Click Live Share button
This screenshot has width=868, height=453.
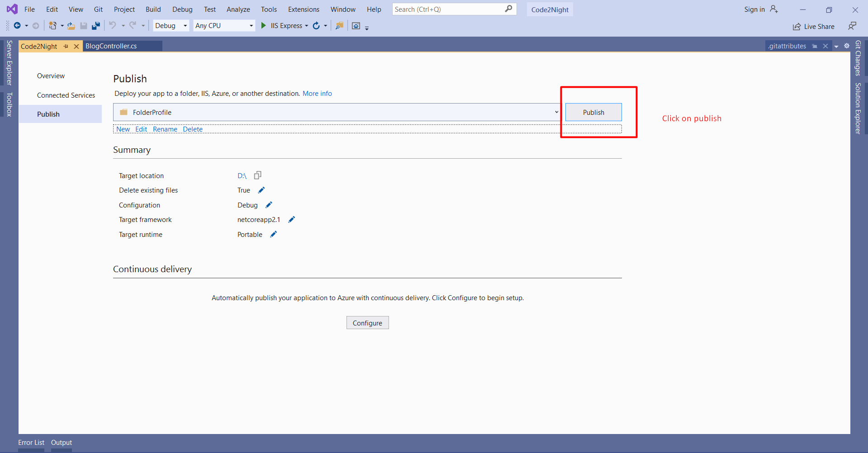tap(813, 26)
